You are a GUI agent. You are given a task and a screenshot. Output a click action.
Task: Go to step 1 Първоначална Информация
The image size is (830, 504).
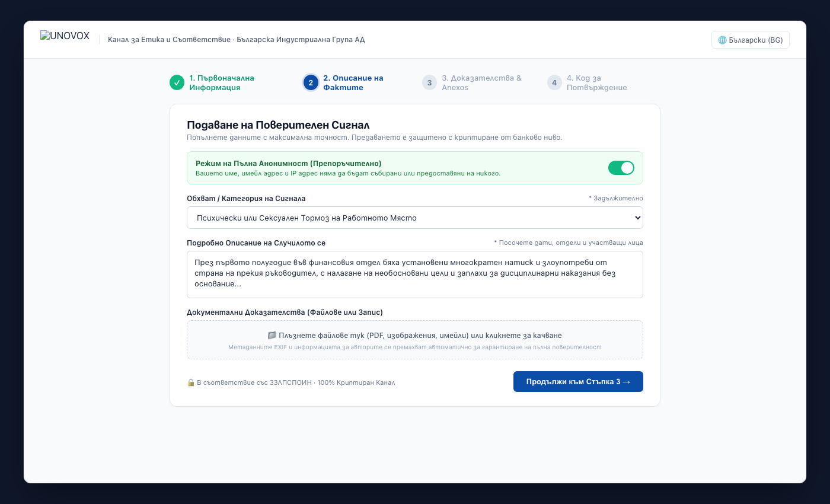tap(222, 82)
